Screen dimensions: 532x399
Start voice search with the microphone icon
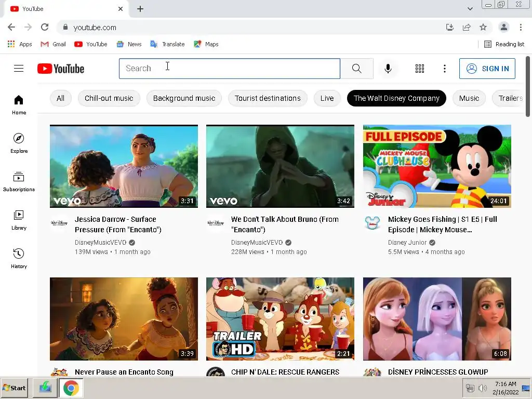[388, 69]
